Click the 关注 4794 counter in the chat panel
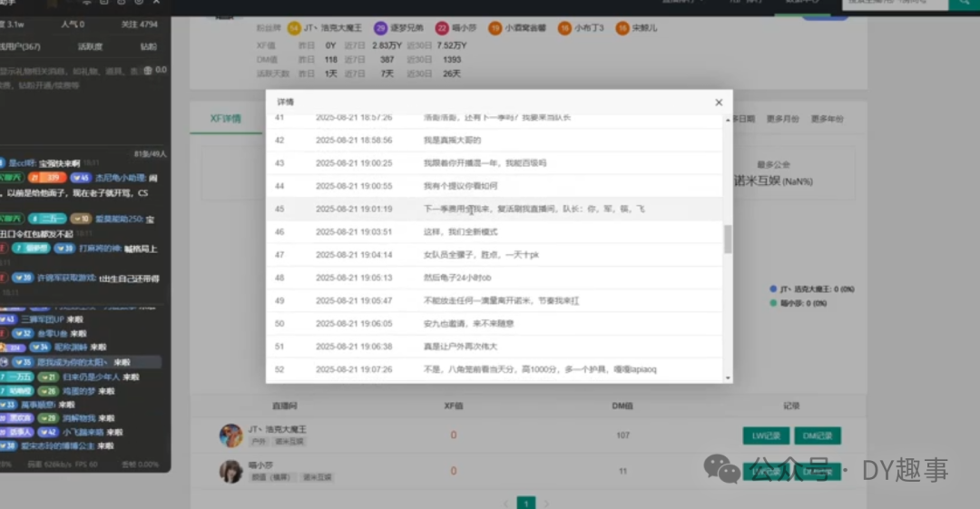 coord(140,24)
